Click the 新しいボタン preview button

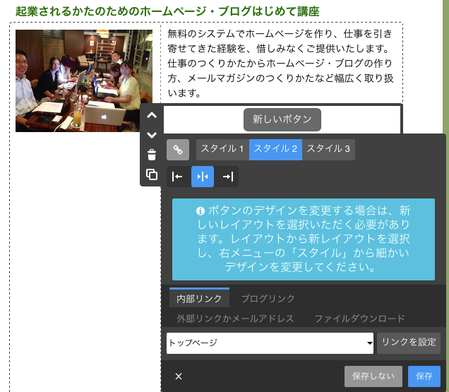(x=282, y=119)
